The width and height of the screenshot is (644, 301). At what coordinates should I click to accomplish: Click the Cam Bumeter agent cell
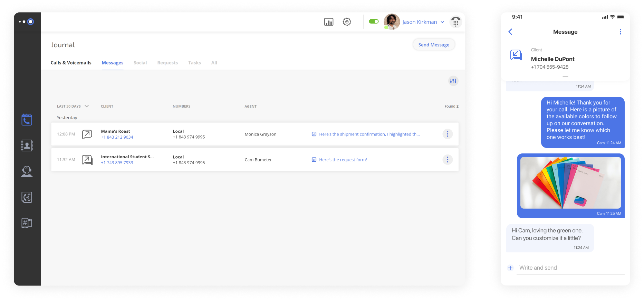tap(258, 160)
